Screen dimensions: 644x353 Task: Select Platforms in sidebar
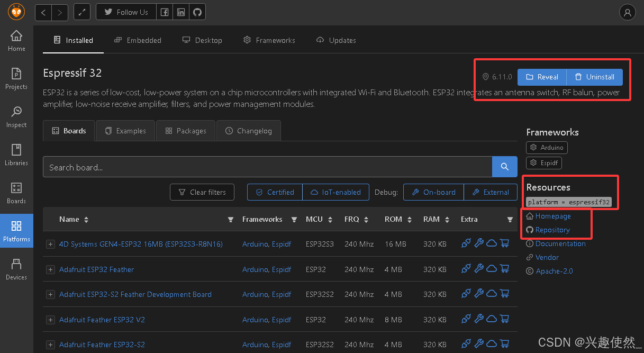16,231
